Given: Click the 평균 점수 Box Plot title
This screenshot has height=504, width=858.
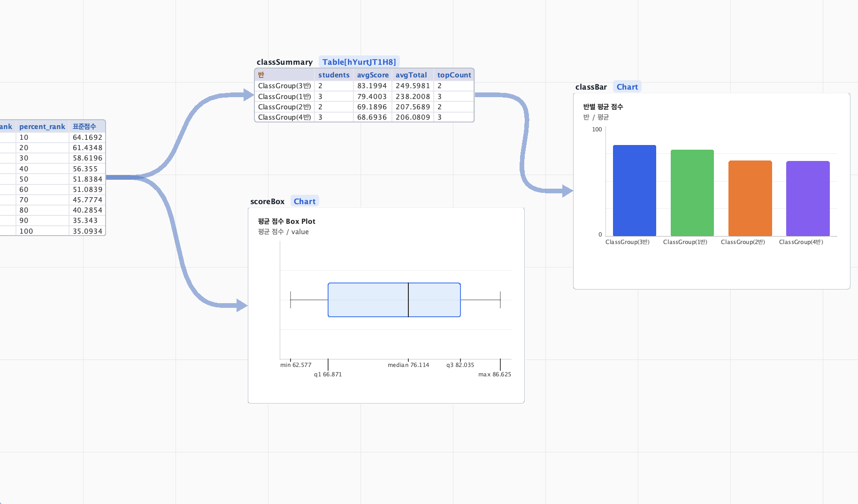Looking at the screenshot, I should tap(286, 221).
